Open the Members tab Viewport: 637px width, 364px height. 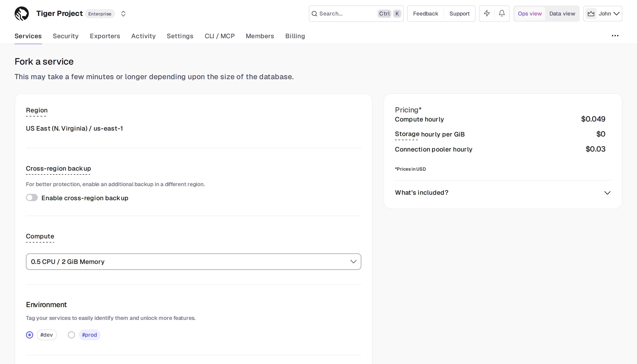[x=260, y=36]
